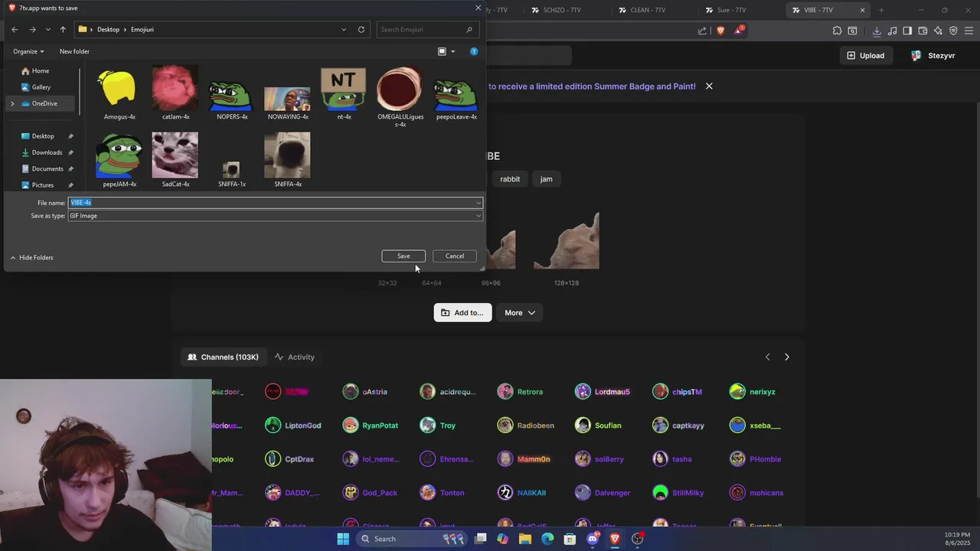980x551 pixels.
Task: Open the More dropdown
Action: click(520, 312)
